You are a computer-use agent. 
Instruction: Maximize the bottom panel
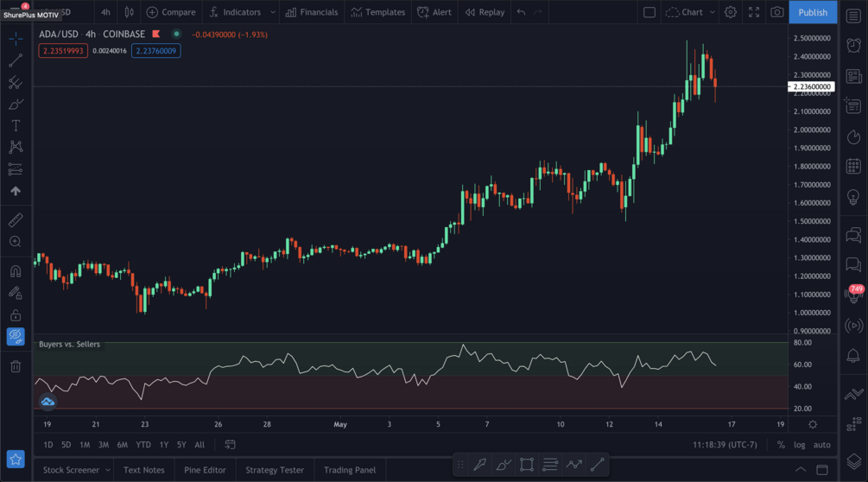(x=822, y=470)
